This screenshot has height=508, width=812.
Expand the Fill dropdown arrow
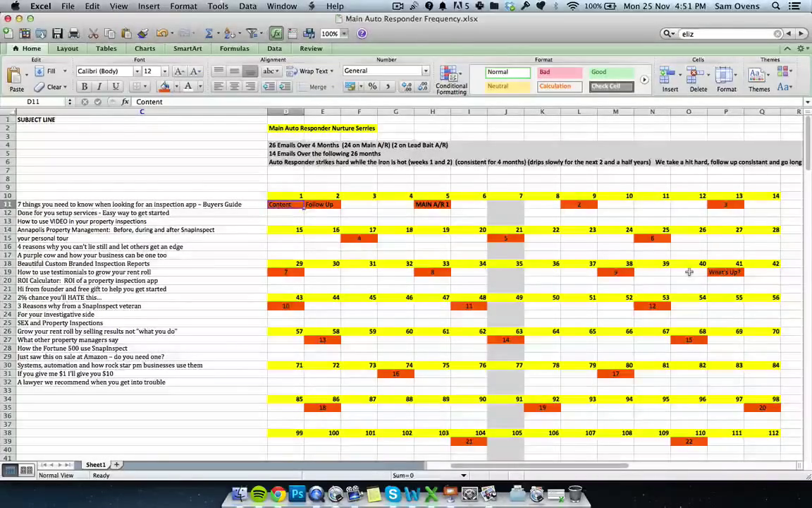(65, 71)
